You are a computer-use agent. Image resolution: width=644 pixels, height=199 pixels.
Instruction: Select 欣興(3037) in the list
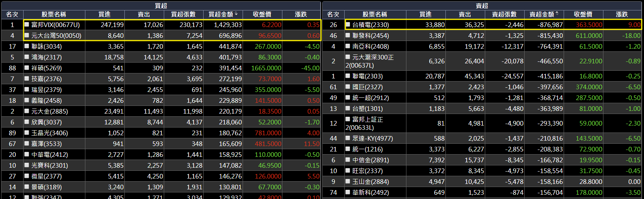pyautogui.click(x=46, y=122)
